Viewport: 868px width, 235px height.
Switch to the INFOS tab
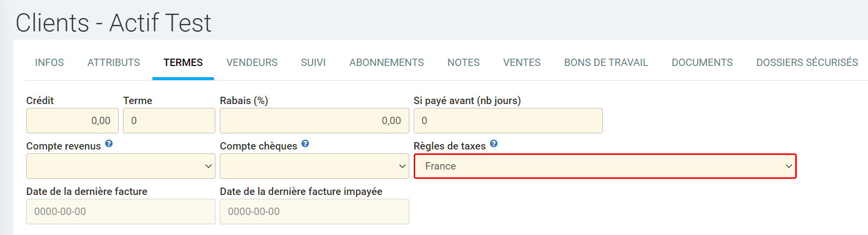click(x=49, y=63)
